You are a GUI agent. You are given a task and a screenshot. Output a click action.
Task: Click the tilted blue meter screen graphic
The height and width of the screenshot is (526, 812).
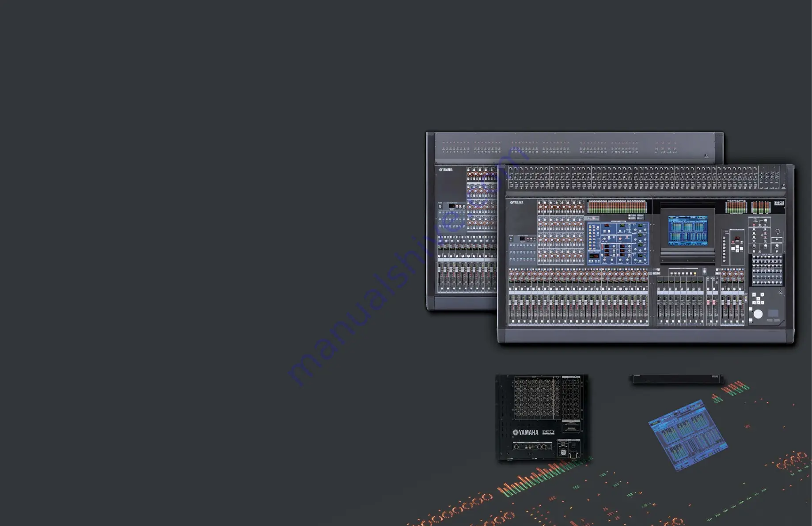[x=688, y=435]
